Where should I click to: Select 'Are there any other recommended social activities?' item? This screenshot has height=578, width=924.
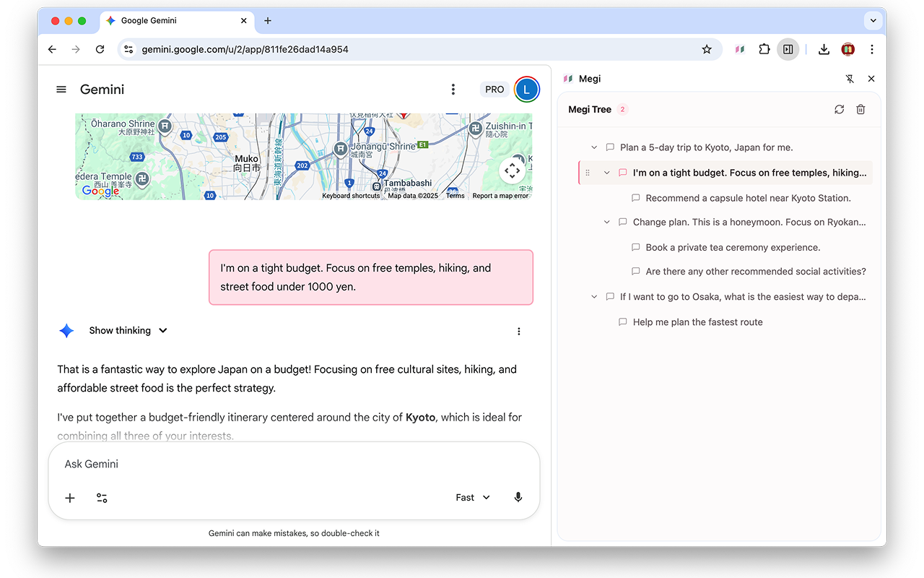click(x=756, y=272)
